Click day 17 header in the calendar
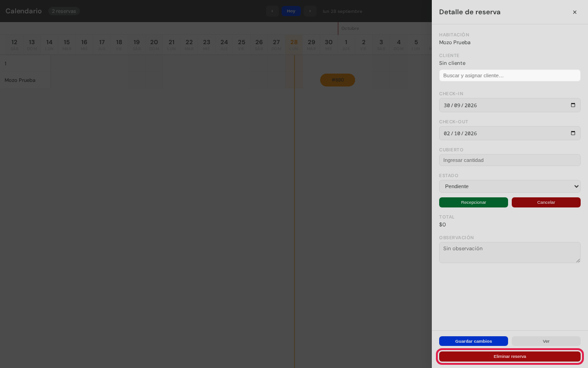Screen dimensions: 588x368 click(102, 44)
